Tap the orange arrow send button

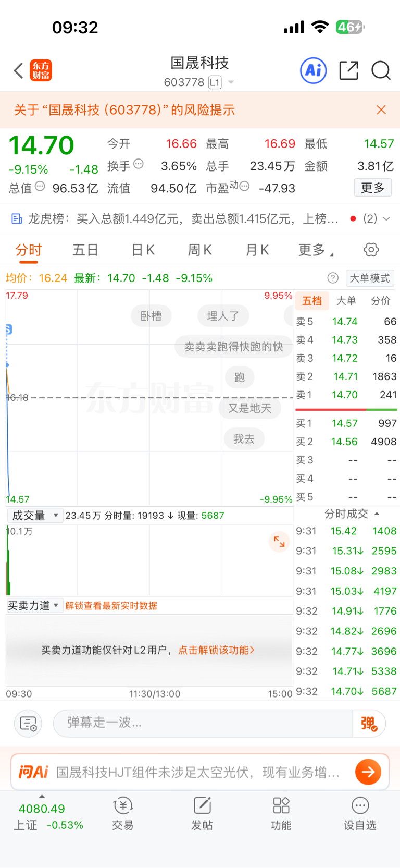pyautogui.click(x=368, y=772)
